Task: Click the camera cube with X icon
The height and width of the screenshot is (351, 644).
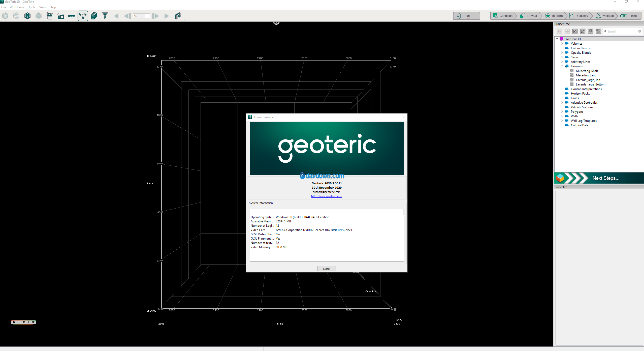Action: click(x=178, y=16)
